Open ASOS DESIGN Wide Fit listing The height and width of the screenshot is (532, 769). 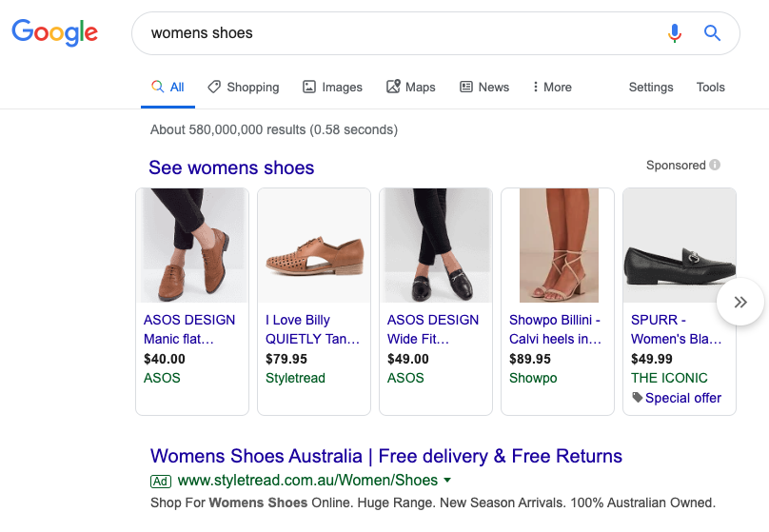pos(433,329)
